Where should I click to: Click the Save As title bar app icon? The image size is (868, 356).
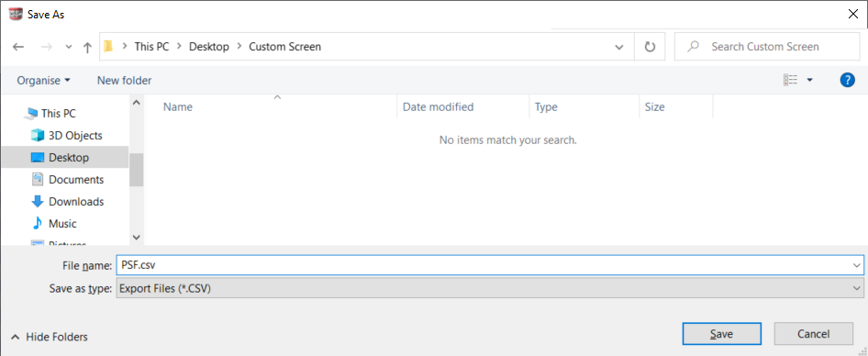(17, 15)
